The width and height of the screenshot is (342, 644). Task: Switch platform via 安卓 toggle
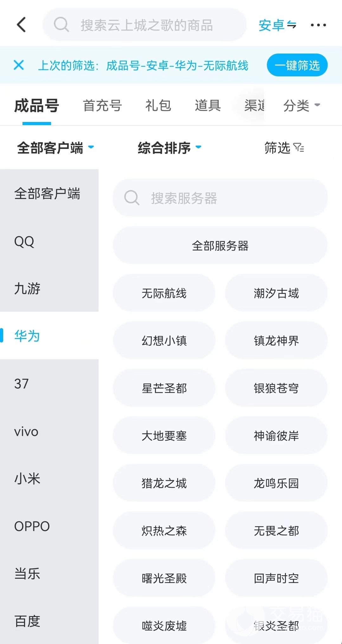point(277,25)
